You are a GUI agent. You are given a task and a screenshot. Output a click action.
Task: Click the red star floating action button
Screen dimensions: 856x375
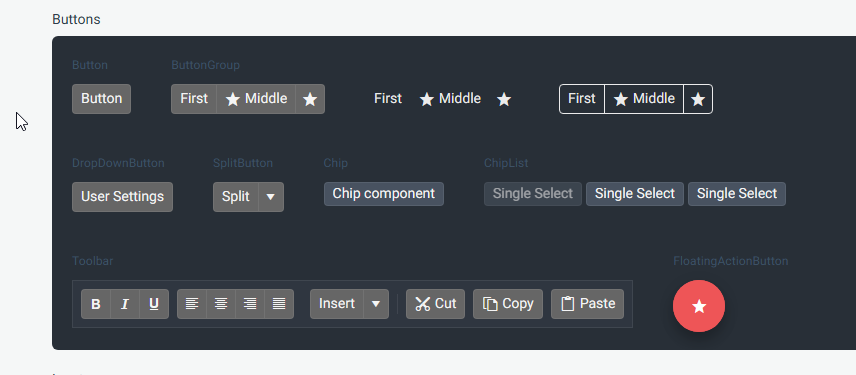point(699,306)
